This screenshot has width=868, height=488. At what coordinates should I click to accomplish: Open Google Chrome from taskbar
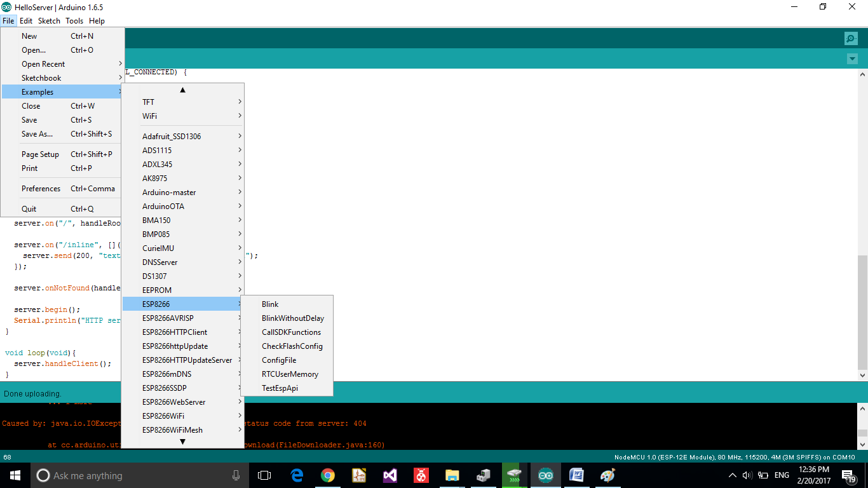328,475
